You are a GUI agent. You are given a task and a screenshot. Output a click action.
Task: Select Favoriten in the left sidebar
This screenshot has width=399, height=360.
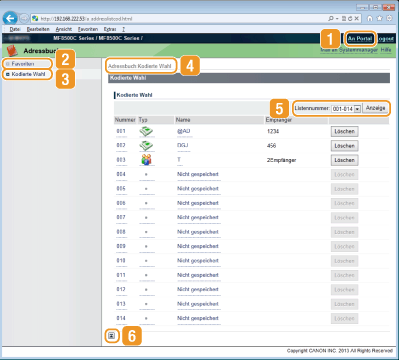pyautogui.click(x=23, y=64)
